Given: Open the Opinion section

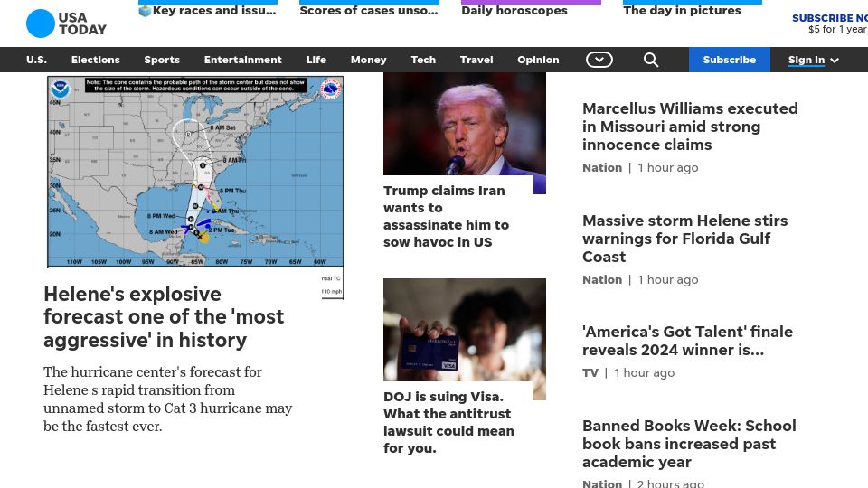Looking at the screenshot, I should coord(538,60).
